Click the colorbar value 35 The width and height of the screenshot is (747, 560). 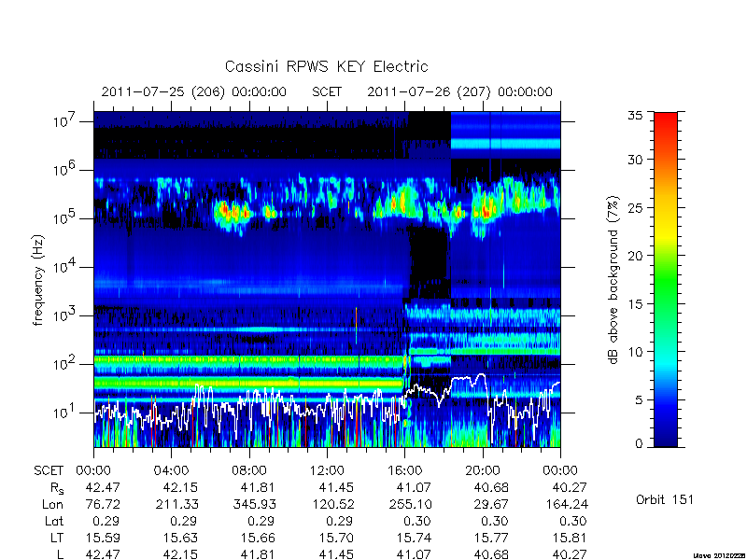pos(635,115)
